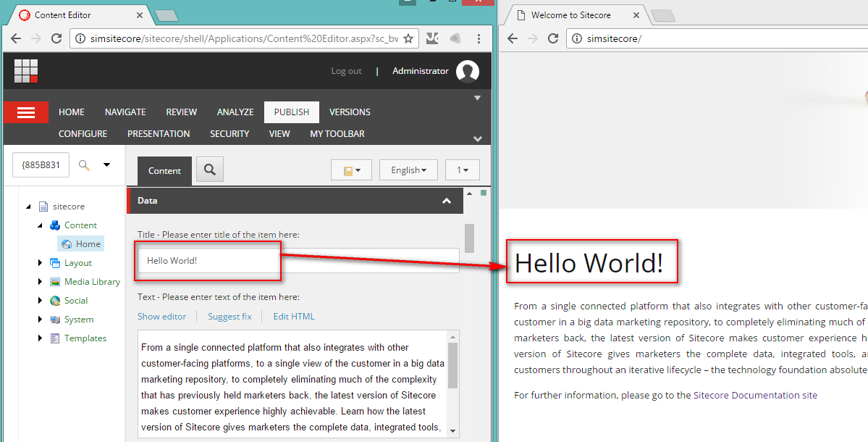This screenshot has height=442, width=868.
Task: Collapse the sitecore root node arrow
Action: 28,207
